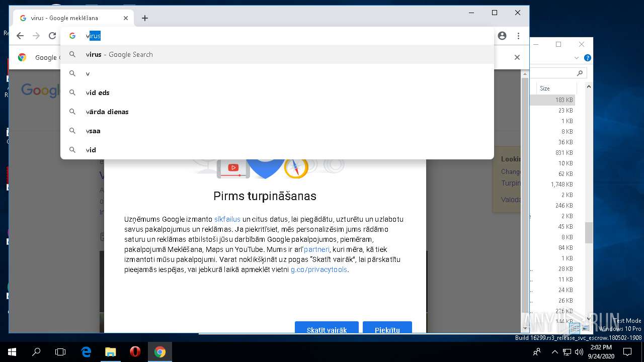
Task: Open File Explorer from the taskbar
Action: click(110, 352)
